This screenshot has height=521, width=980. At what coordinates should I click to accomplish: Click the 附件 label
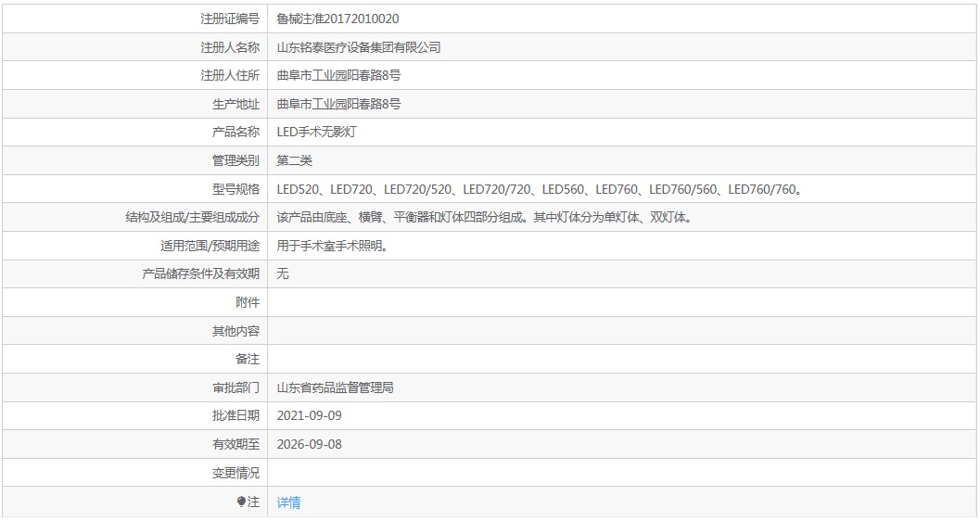pos(248,302)
